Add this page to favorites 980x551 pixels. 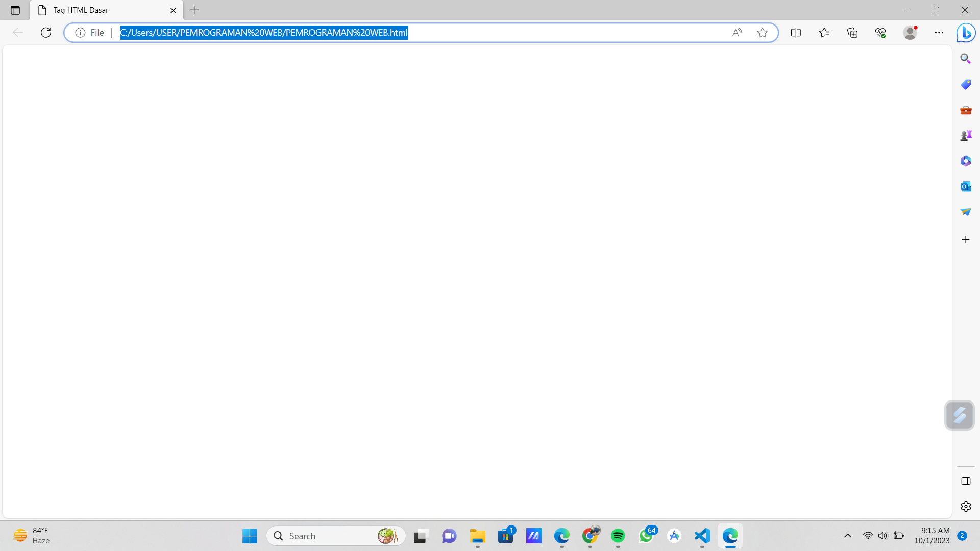pyautogui.click(x=762, y=33)
